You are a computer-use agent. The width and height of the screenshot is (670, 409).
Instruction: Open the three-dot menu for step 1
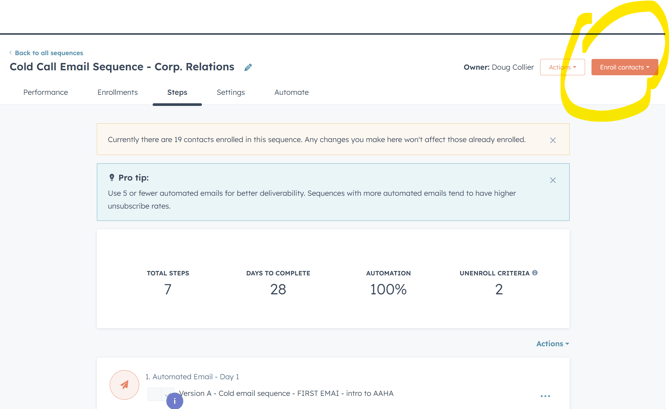(545, 396)
